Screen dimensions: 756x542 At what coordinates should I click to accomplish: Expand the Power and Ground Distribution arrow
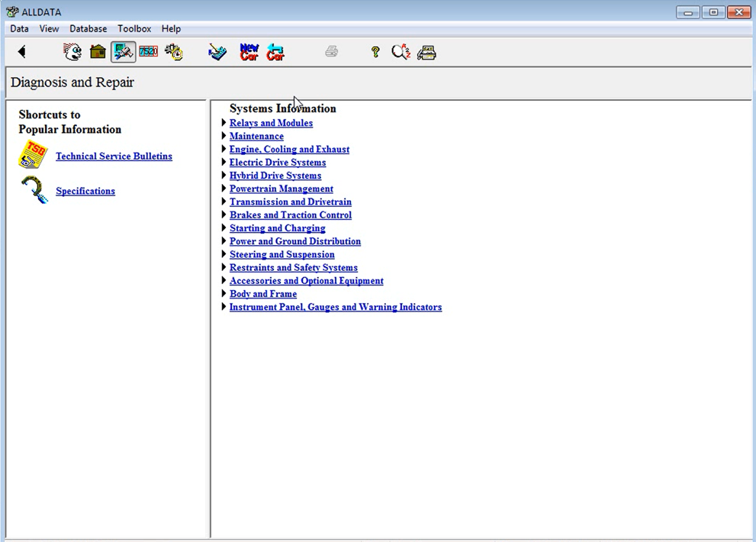224,240
